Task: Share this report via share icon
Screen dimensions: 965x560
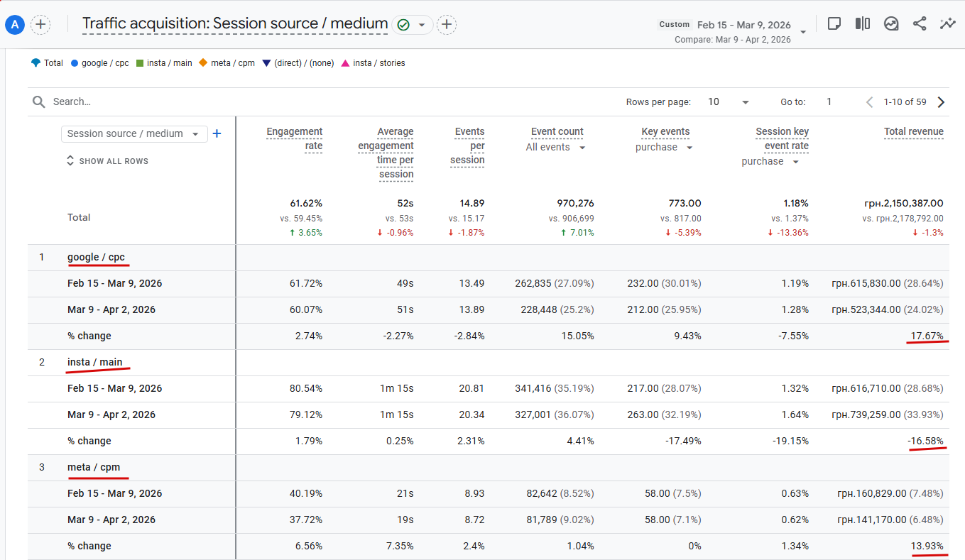Action: tap(920, 23)
